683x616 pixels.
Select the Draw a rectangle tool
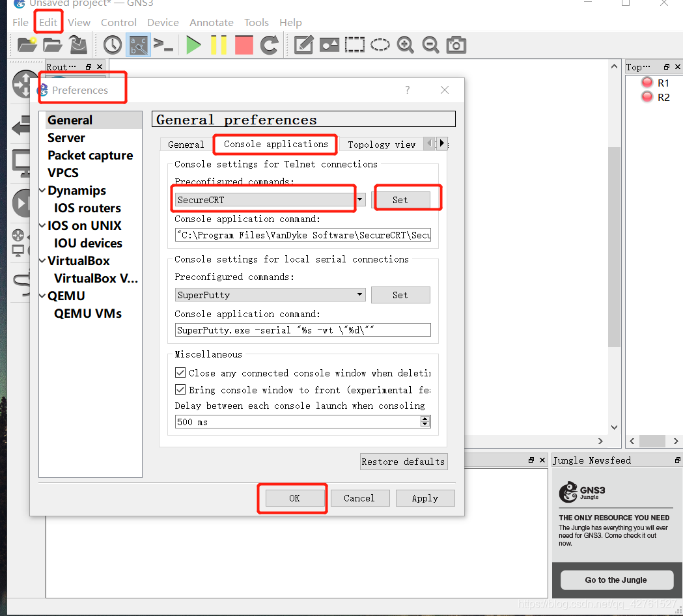point(355,45)
